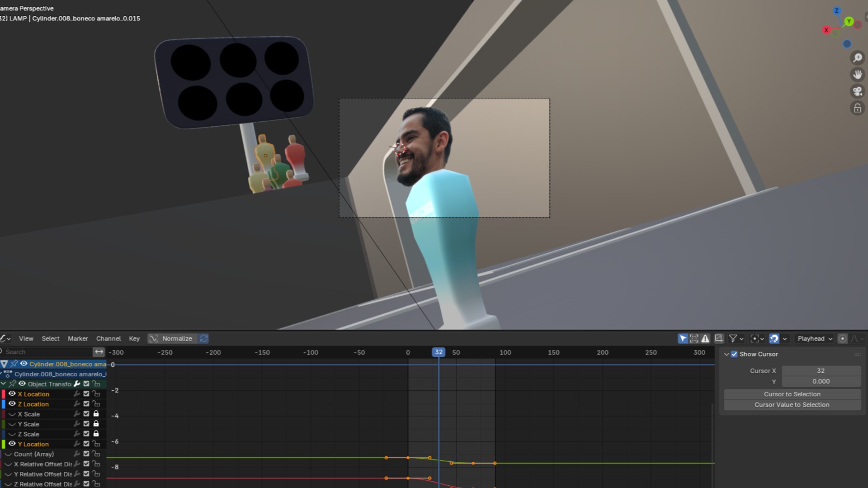868x488 pixels.
Task: Click the pin icon on Object Transforms row
Action: click(13, 384)
